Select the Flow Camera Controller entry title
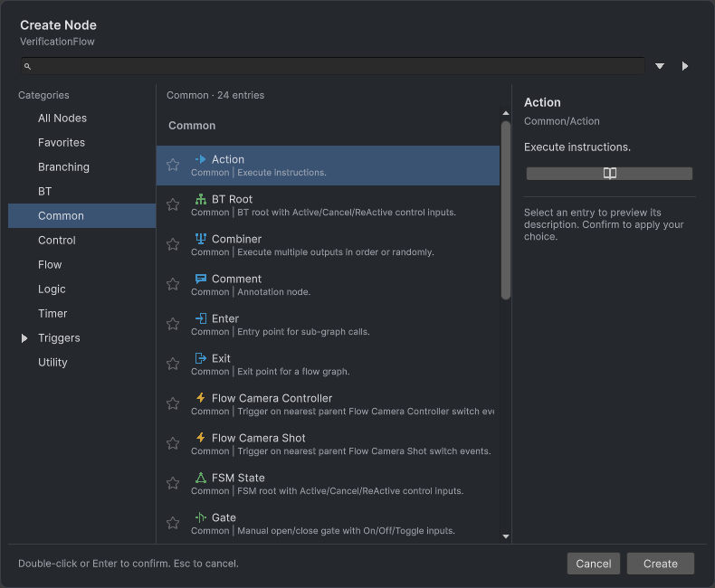This screenshot has height=588, width=715. [272, 398]
